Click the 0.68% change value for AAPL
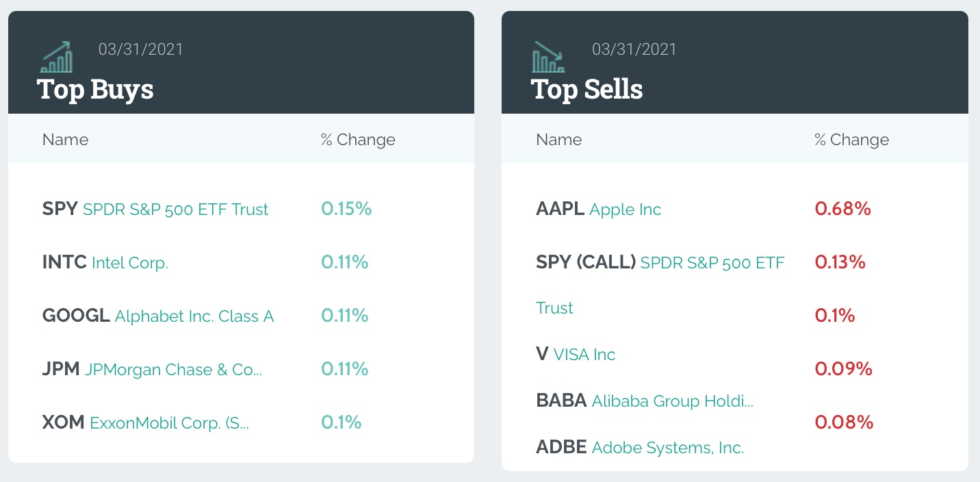 click(842, 209)
